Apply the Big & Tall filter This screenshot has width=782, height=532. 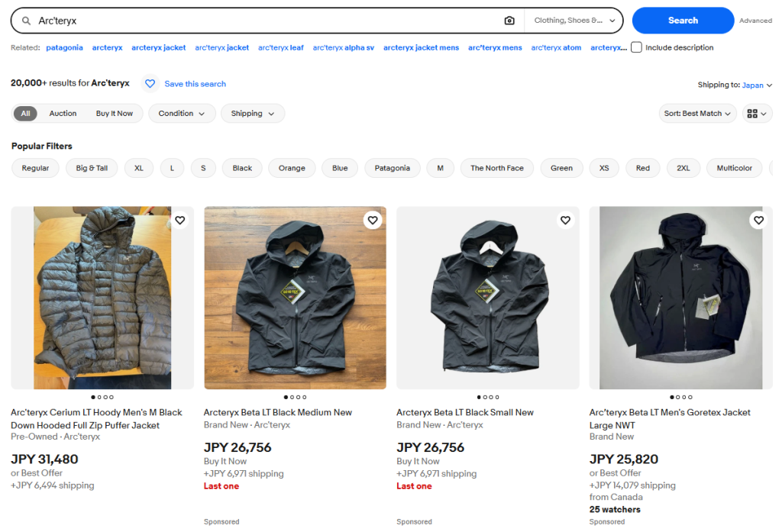92,168
